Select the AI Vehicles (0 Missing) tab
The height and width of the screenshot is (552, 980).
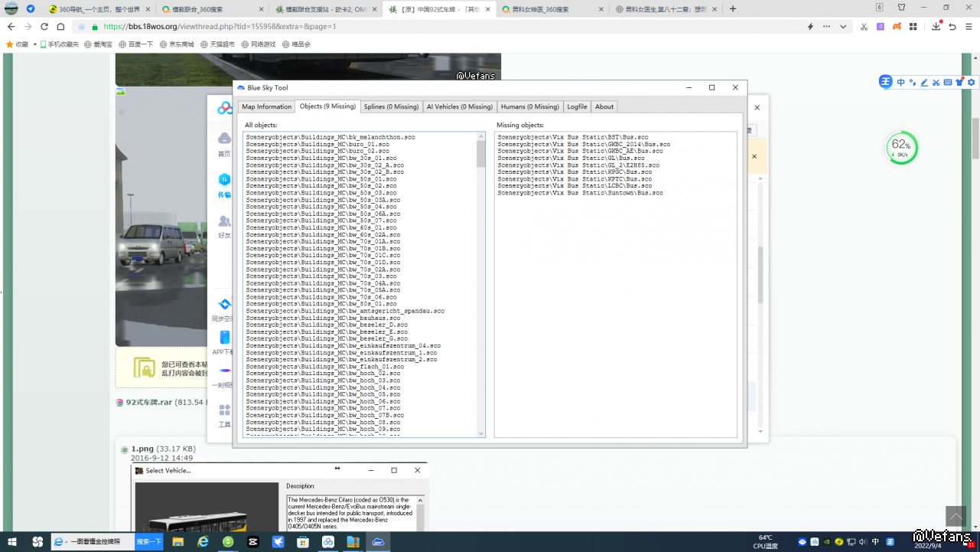(459, 106)
